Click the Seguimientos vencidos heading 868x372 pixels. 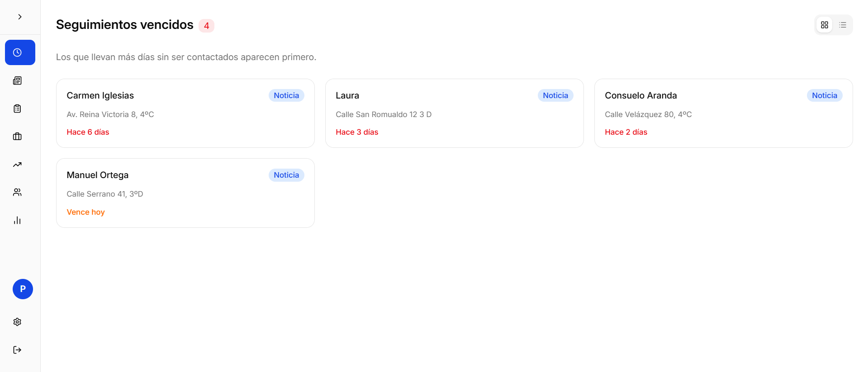[x=125, y=24]
